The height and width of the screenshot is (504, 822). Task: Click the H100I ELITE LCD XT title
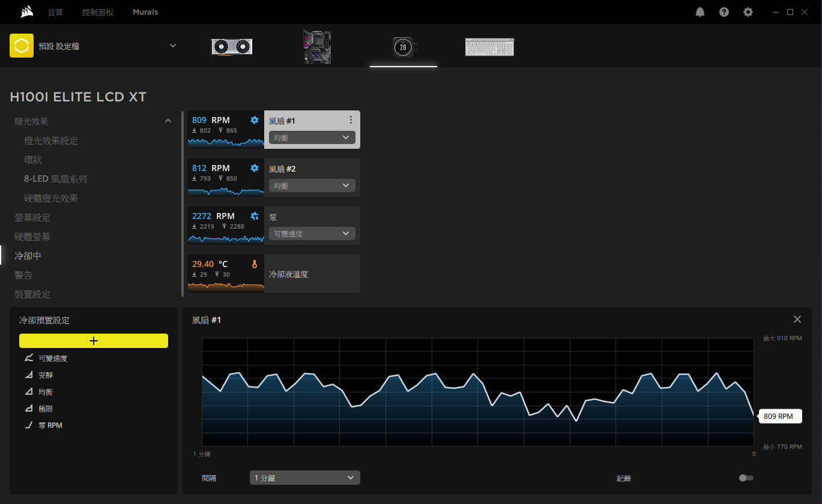coord(78,97)
